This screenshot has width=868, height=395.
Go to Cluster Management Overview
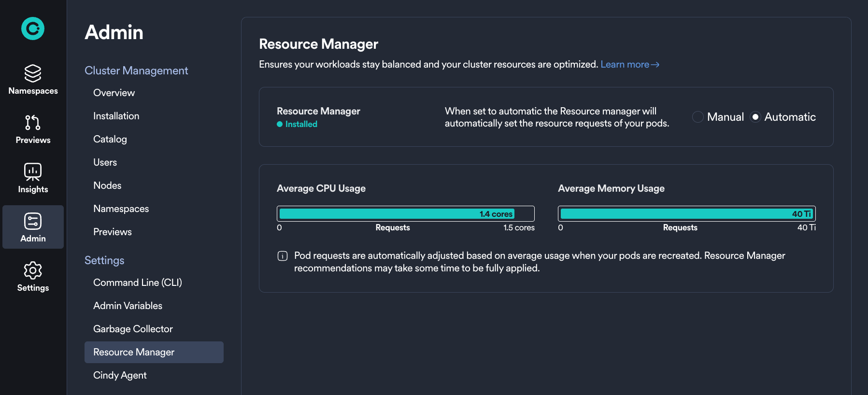click(x=114, y=93)
